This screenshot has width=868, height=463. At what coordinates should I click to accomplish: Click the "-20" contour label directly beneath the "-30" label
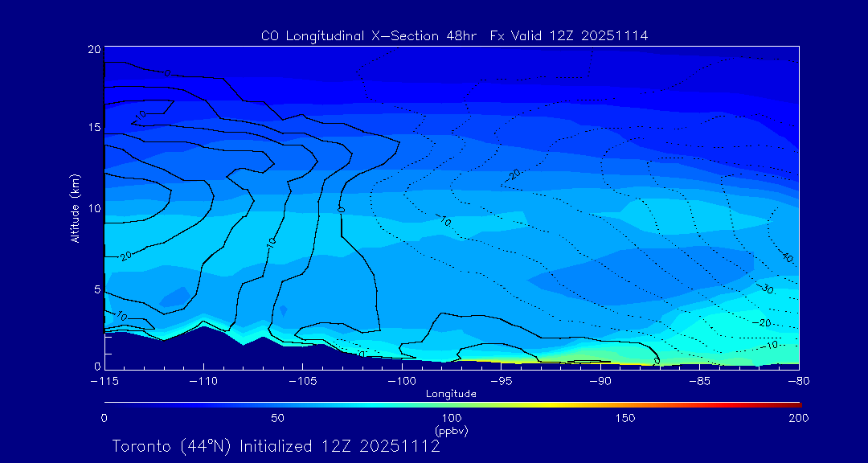pos(763,322)
